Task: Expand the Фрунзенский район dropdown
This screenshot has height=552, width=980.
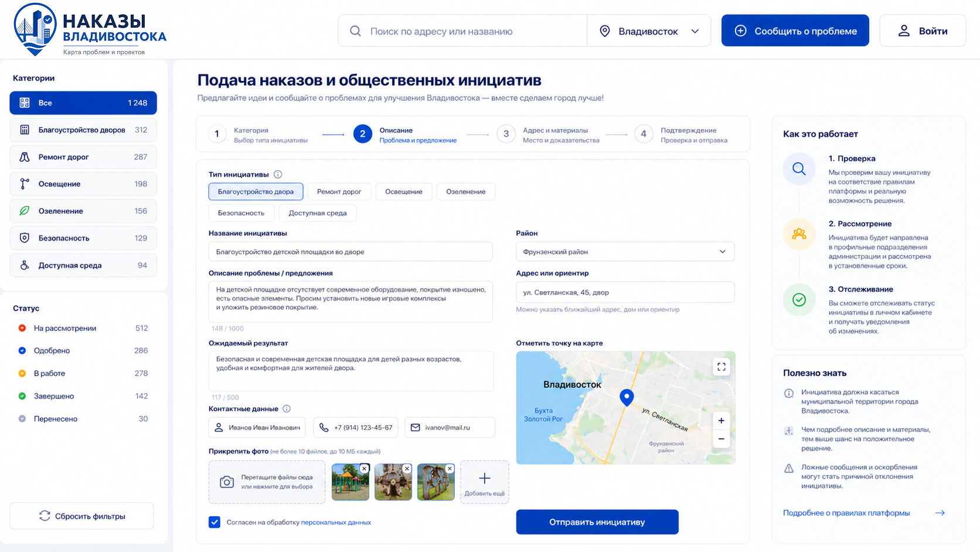Action: [x=625, y=252]
